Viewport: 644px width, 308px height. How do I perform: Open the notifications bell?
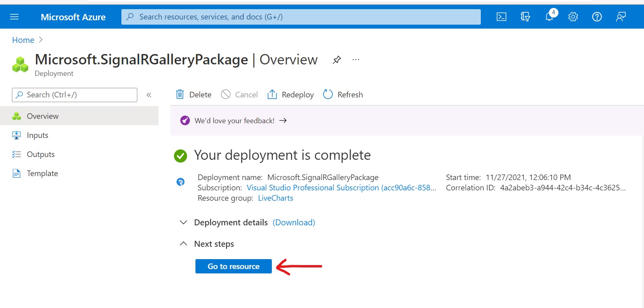click(x=549, y=17)
